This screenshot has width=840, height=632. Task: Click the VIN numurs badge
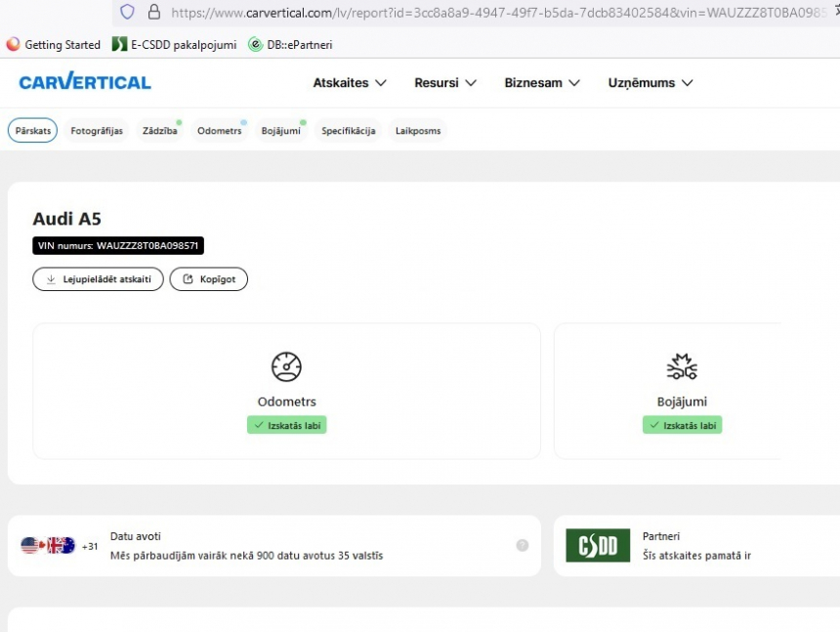(x=118, y=245)
